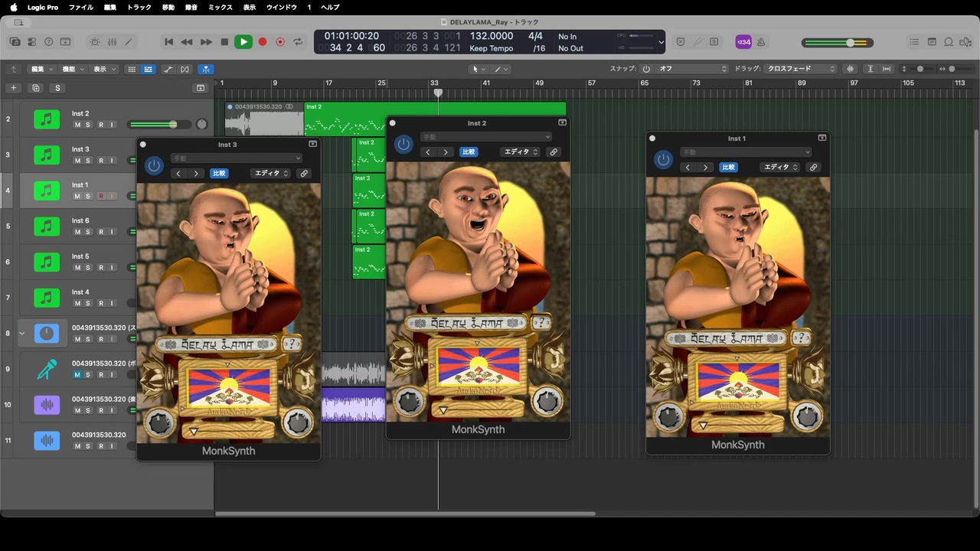Image resolution: width=980 pixels, height=551 pixels.
Task: Open the Library panel icon
Action: click(15, 42)
